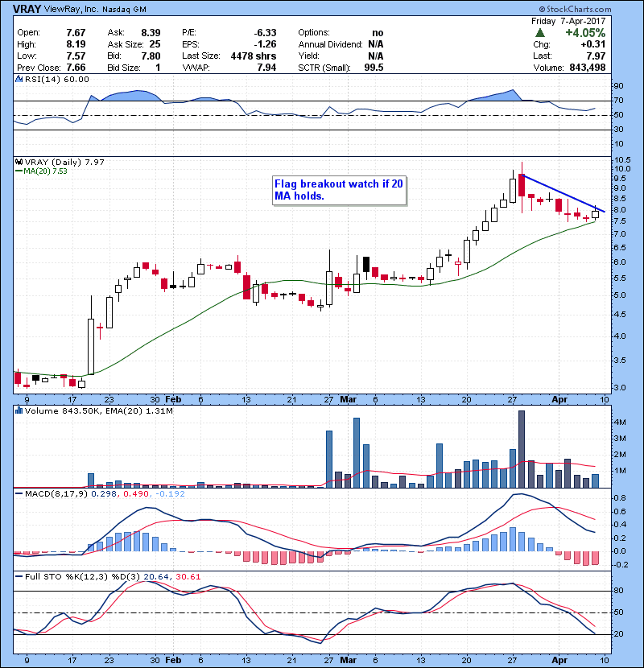
Task: Click the +4.05% percent change
Action: (585, 33)
